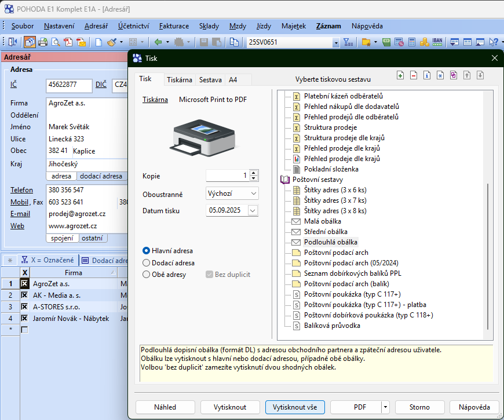Uncheck X box for Jaromír Novák - Nábytek

click(24, 319)
